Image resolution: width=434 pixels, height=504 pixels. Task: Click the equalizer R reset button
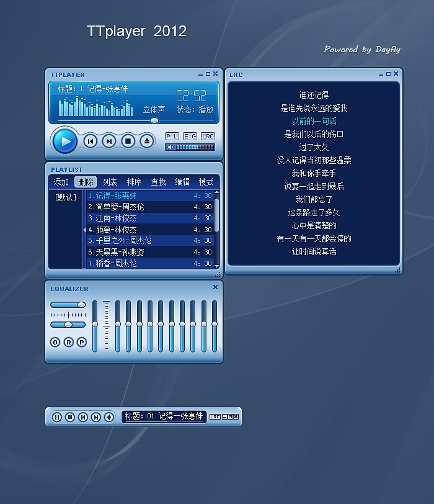click(69, 342)
